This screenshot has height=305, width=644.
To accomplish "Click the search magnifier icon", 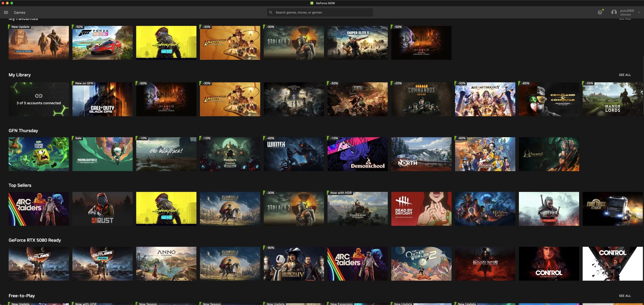I will [271, 12].
